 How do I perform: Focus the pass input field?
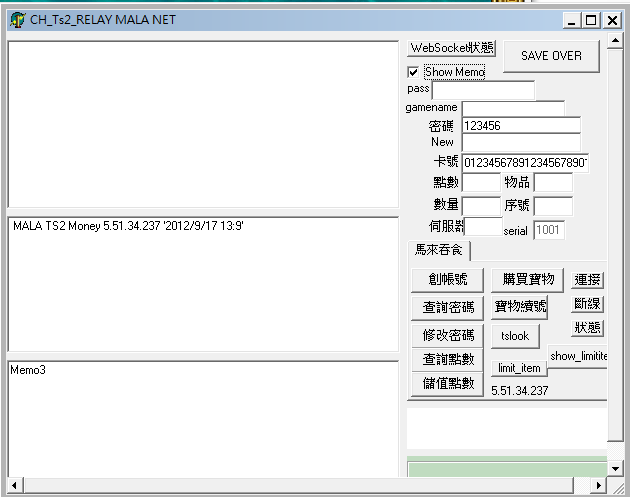click(482, 90)
